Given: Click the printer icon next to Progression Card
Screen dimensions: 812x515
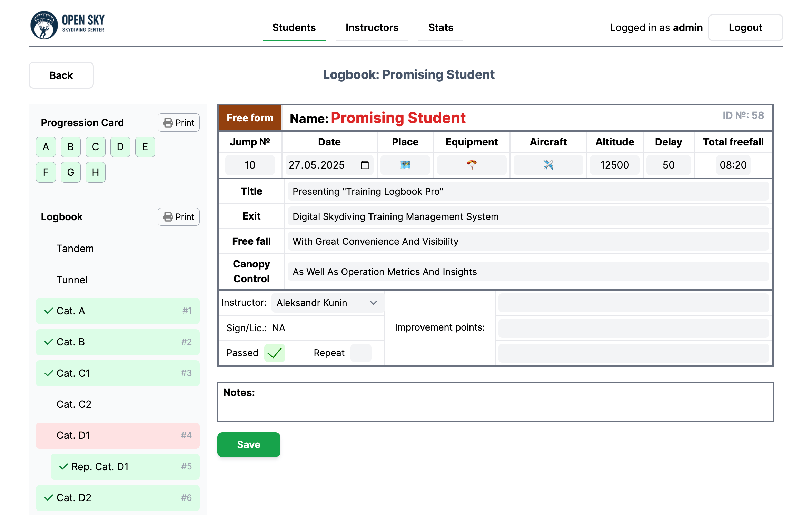Looking at the screenshot, I should [x=168, y=122].
